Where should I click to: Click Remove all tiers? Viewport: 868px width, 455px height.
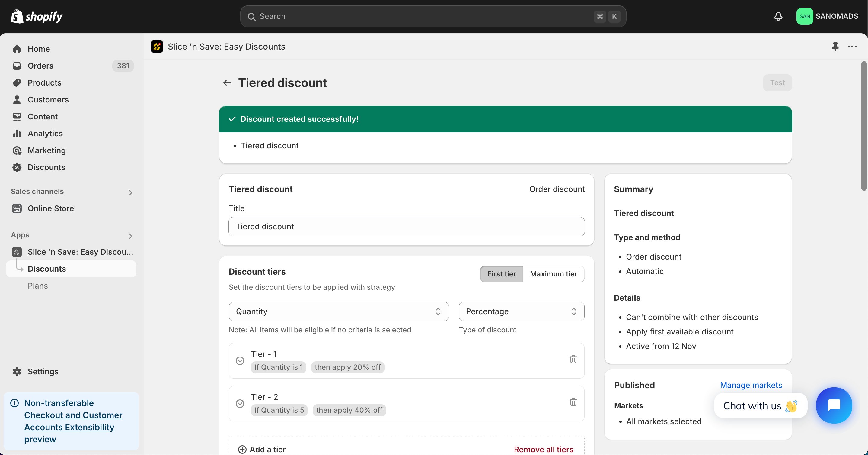[543, 450]
